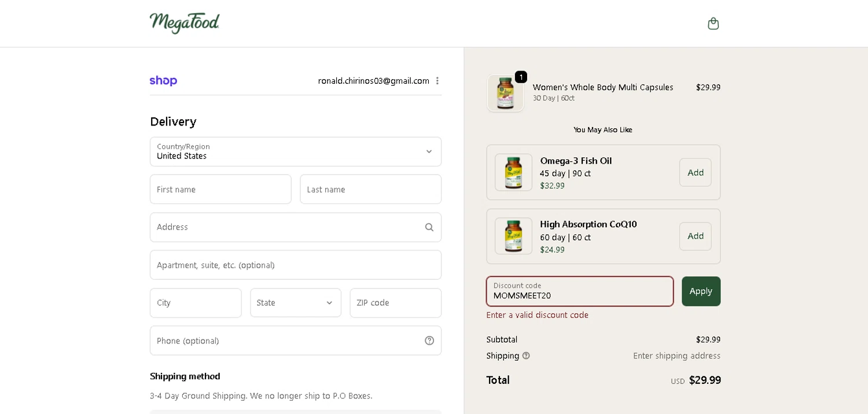The image size is (868, 414).
Task: Click the City input field
Action: 196,303
